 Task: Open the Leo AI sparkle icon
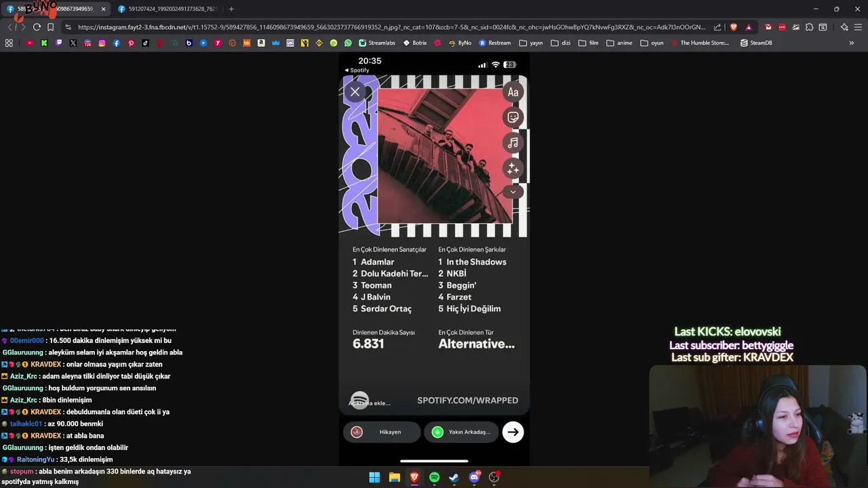click(844, 27)
